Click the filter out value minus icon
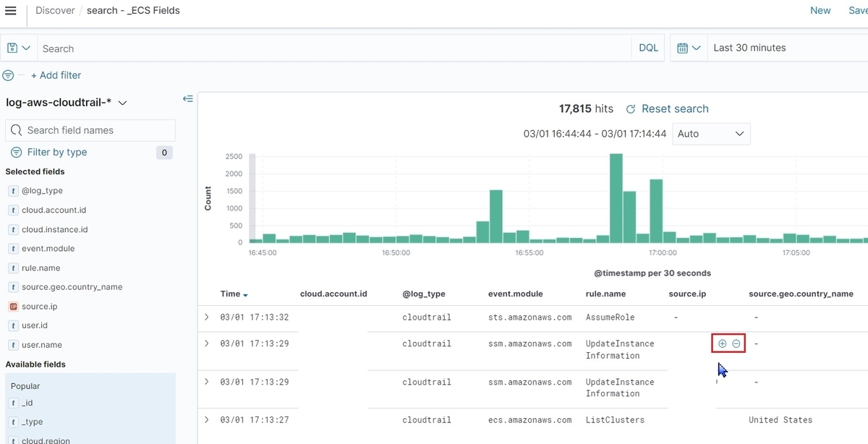Screen dimensions: 868x444 [x=736, y=343]
